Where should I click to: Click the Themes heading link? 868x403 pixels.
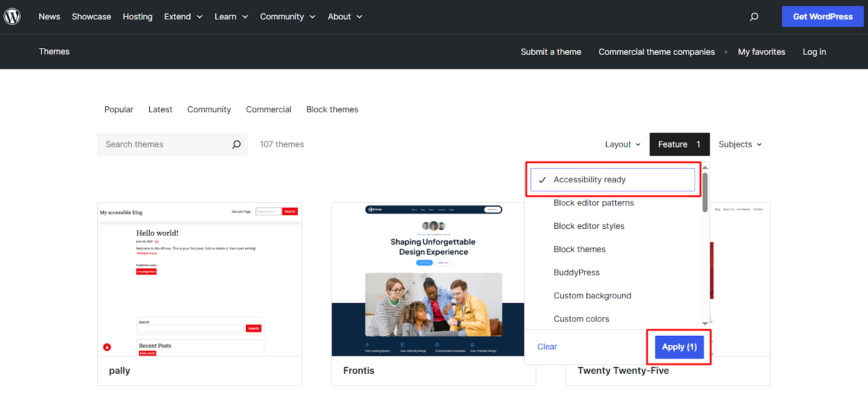pyautogui.click(x=54, y=52)
